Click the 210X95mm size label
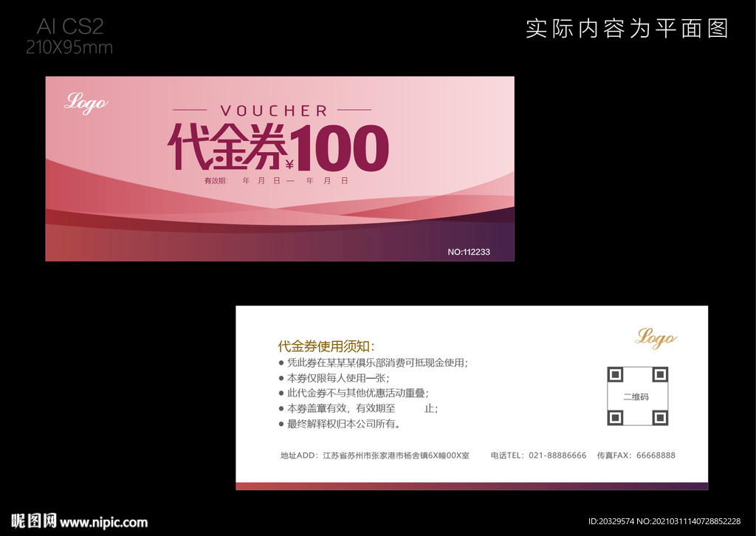Image resolution: width=756 pixels, height=536 pixels. [69, 47]
